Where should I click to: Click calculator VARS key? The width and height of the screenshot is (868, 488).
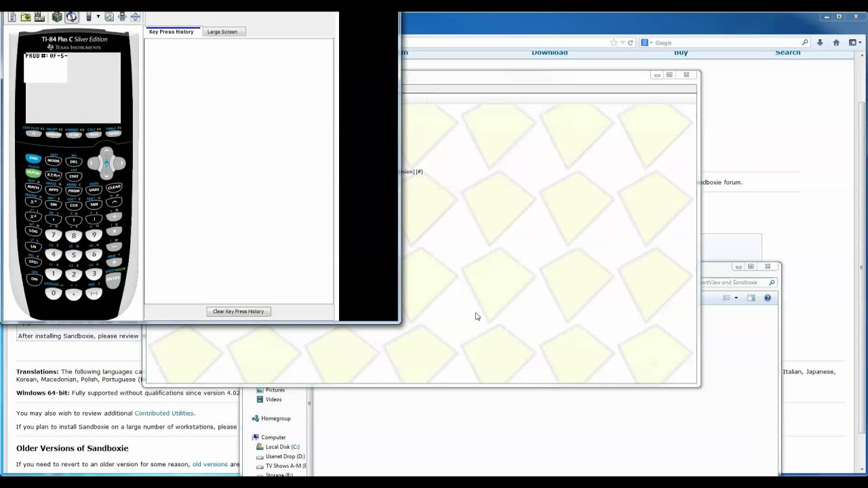(x=94, y=190)
